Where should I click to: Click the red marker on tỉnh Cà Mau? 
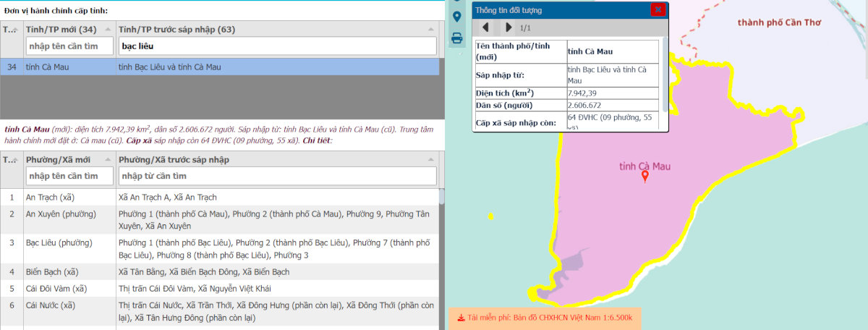pyautogui.click(x=645, y=176)
